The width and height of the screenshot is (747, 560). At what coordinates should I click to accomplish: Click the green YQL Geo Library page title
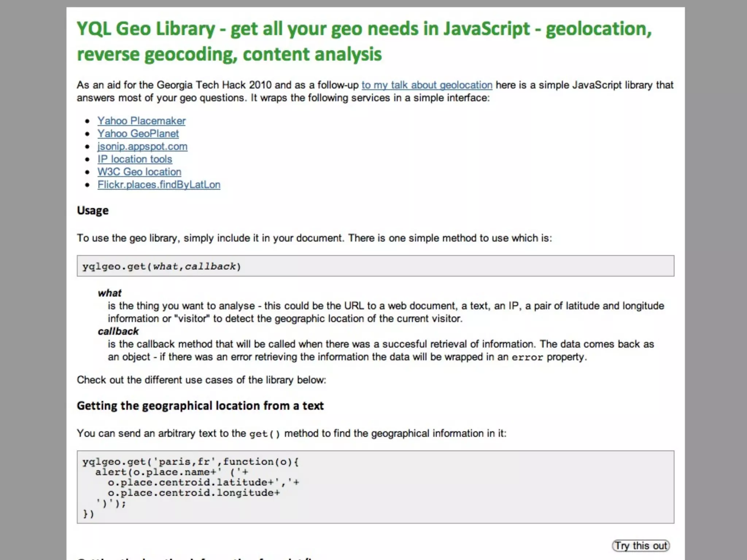(x=364, y=41)
